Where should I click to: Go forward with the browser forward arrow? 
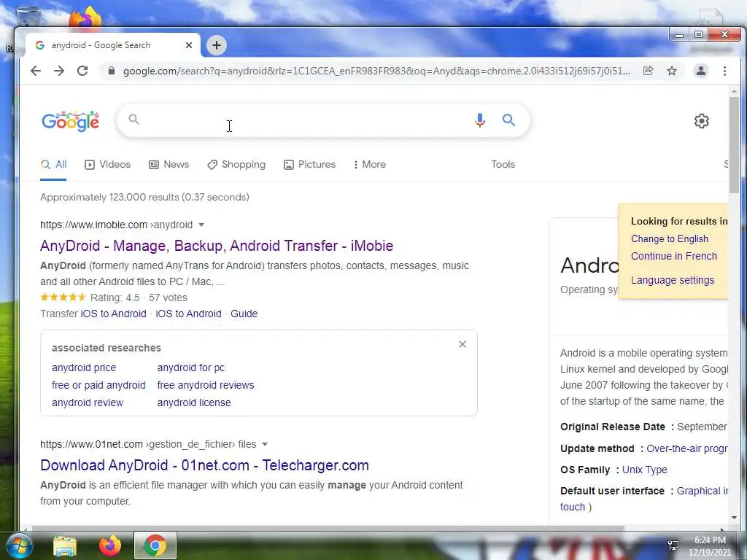(59, 71)
